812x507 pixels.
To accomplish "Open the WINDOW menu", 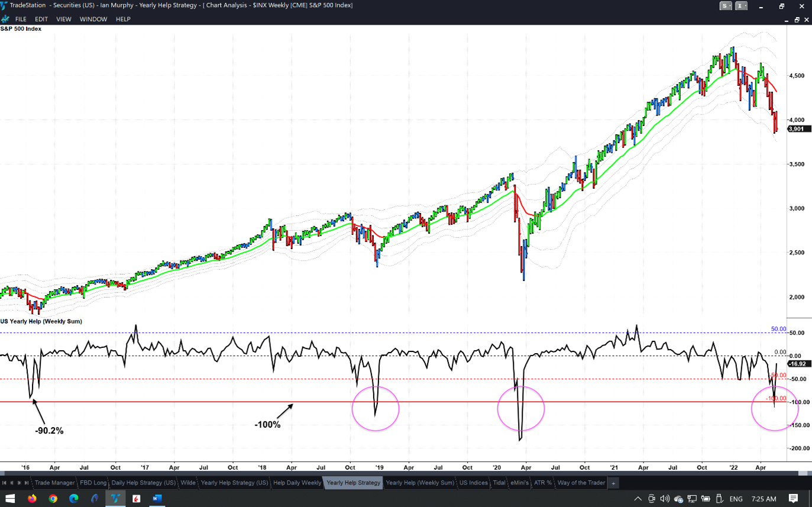I will 93,19.
